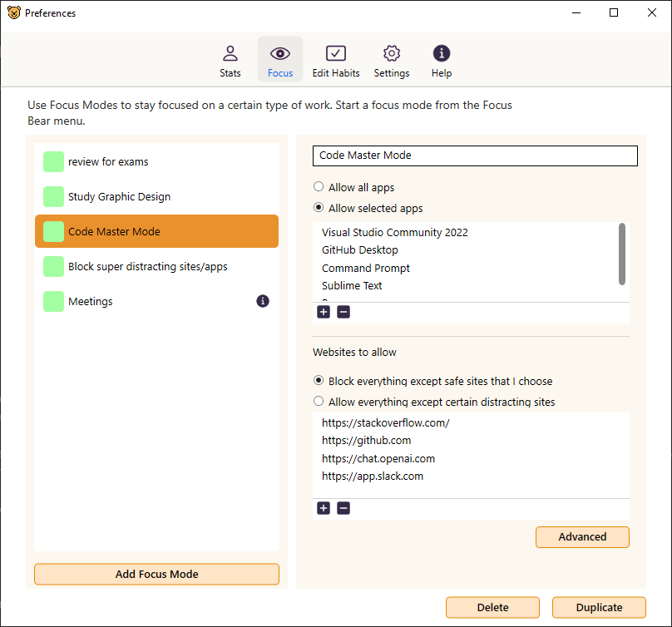The height and width of the screenshot is (627, 672).
Task: Switch to the Focus tab
Action: point(279,60)
